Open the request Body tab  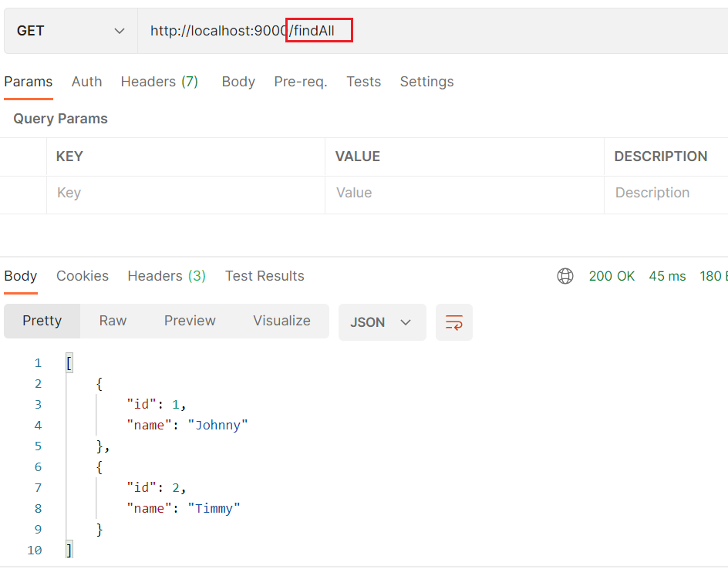[x=238, y=82]
